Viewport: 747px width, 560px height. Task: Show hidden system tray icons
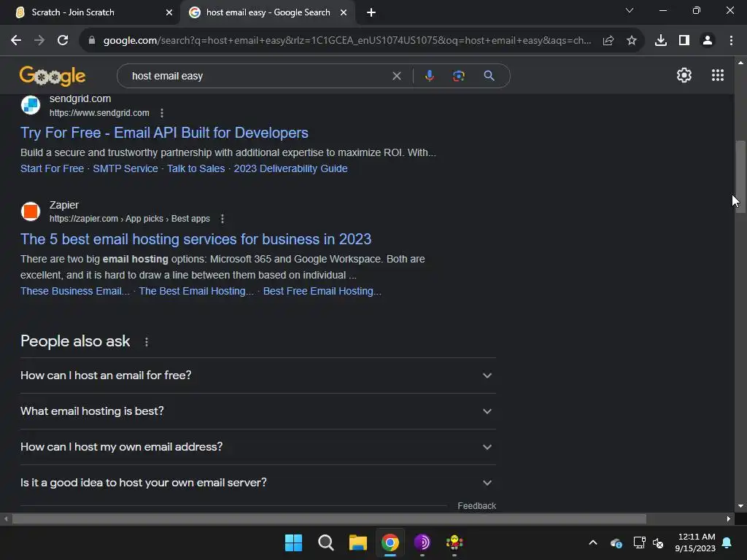tap(592, 542)
